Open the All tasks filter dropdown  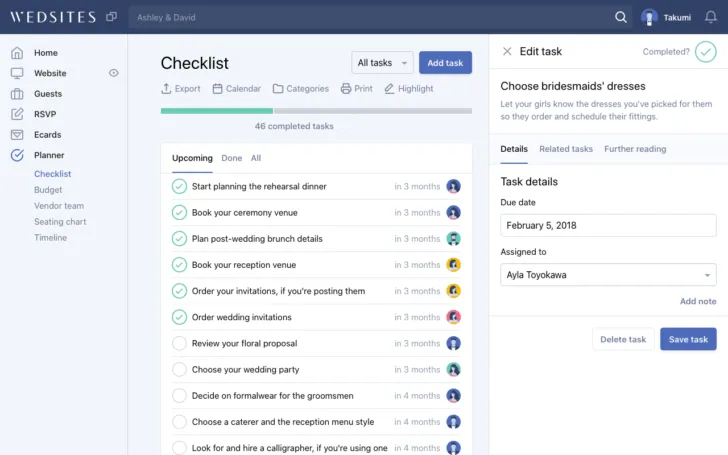pyautogui.click(x=382, y=63)
